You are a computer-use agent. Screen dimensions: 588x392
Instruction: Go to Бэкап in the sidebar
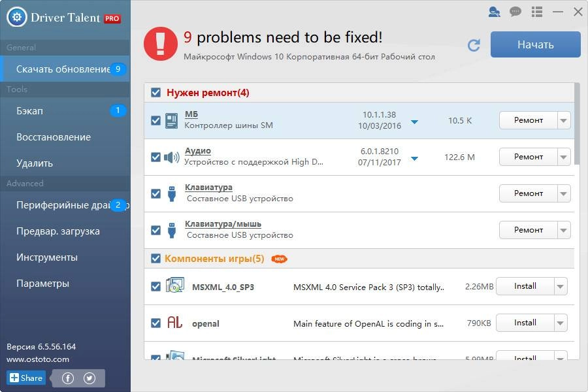click(x=65, y=110)
